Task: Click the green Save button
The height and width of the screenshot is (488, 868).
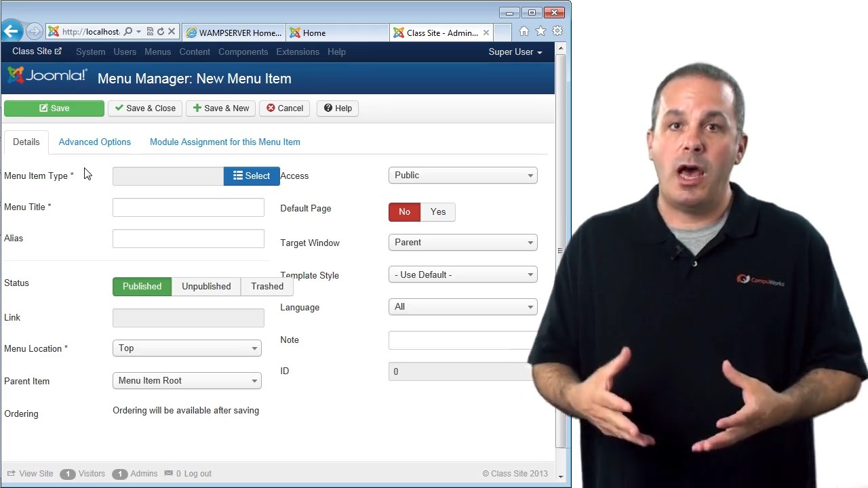Action: coord(54,108)
